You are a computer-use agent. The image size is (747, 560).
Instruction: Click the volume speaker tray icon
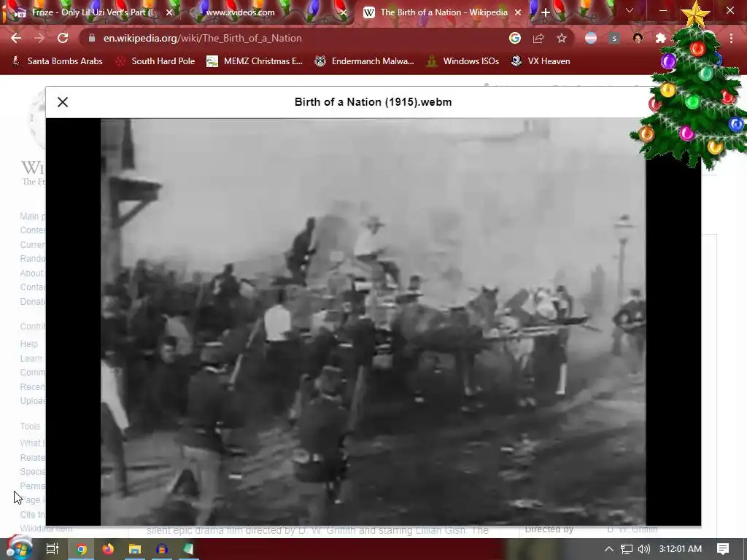pyautogui.click(x=643, y=549)
